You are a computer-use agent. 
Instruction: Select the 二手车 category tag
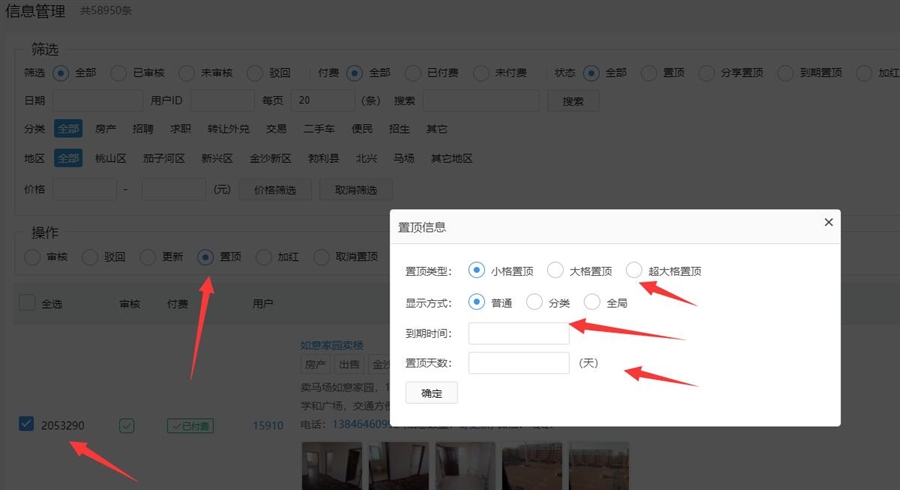tap(318, 129)
